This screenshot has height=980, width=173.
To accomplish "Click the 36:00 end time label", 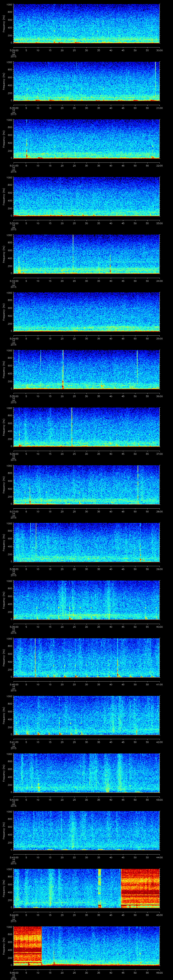I will coord(160,396).
